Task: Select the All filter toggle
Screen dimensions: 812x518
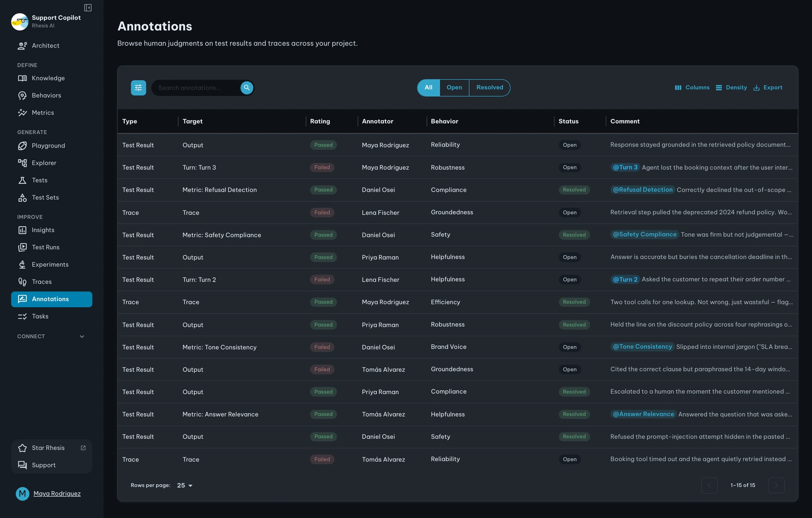Action: (x=428, y=88)
